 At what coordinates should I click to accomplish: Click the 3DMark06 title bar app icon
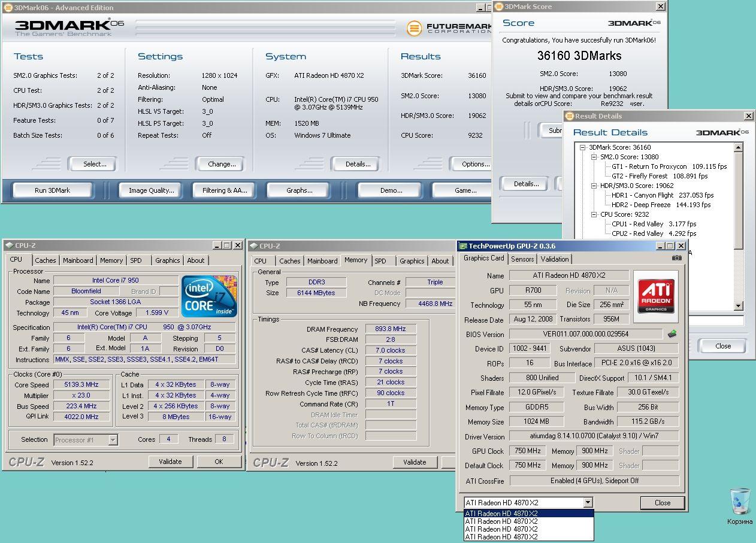point(7,7)
